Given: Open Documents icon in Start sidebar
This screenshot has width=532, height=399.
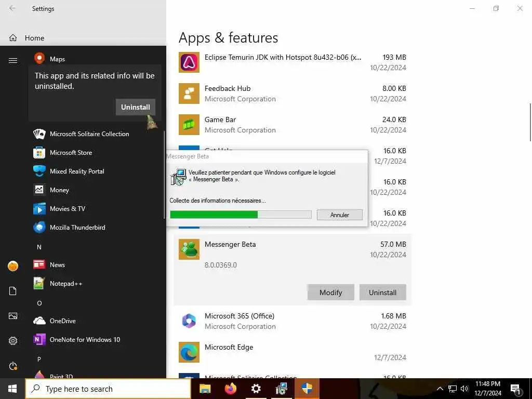Looking at the screenshot, I should [13, 291].
